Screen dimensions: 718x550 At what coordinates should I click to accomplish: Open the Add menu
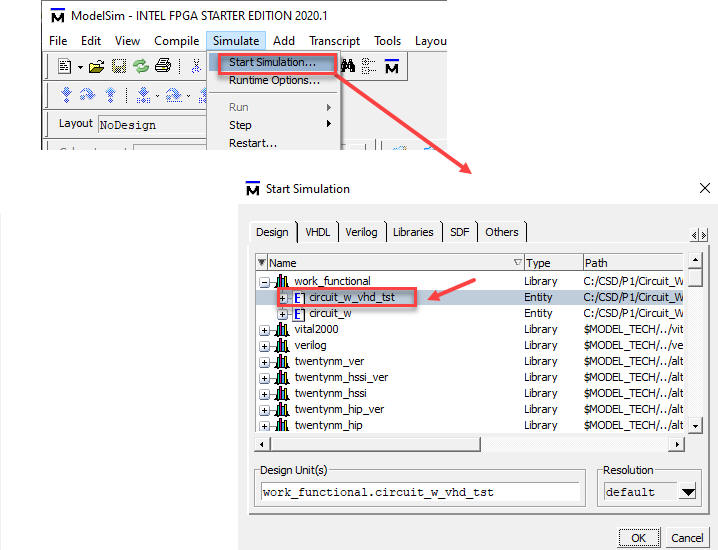284,41
